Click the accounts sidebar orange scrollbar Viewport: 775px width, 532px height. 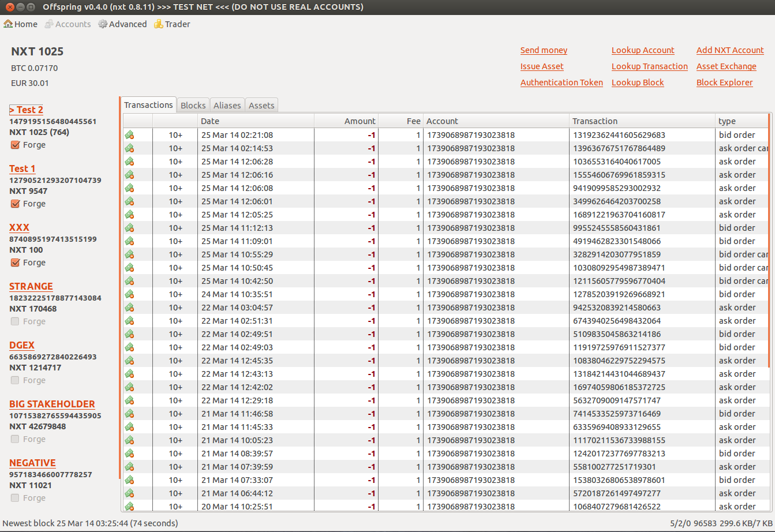(119, 287)
